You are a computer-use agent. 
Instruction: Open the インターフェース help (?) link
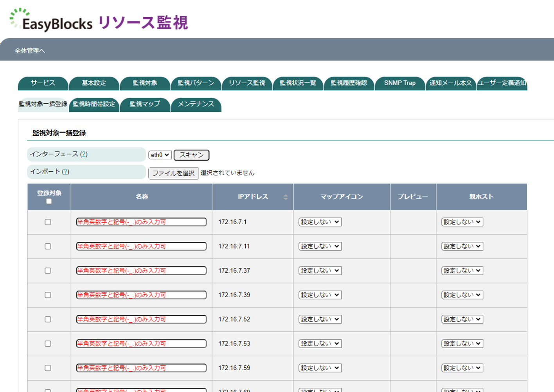pos(84,154)
